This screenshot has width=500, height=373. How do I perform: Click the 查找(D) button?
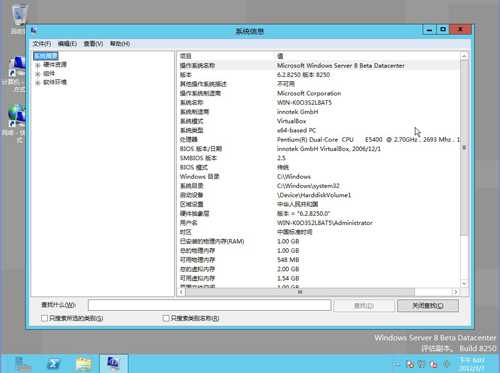364,306
